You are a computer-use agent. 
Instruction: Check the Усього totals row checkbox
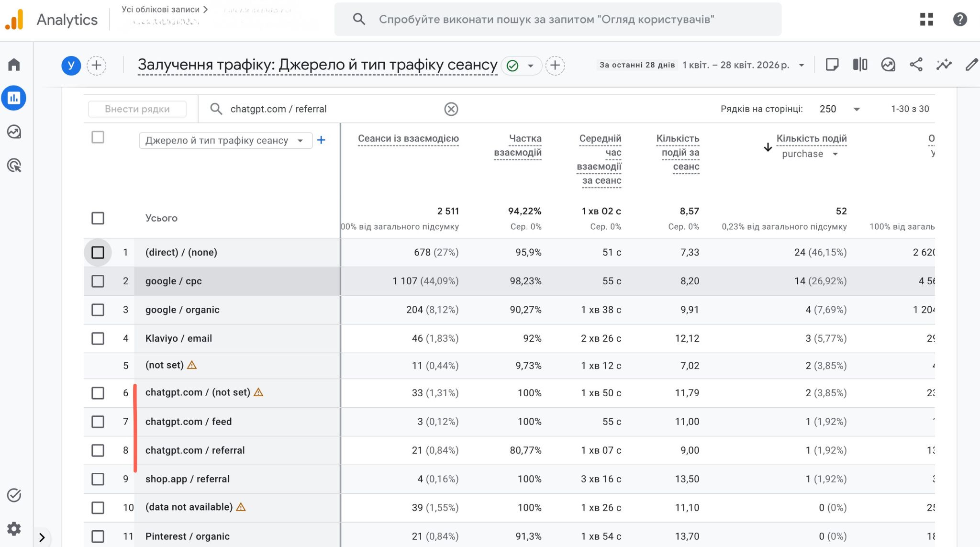pyautogui.click(x=98, y=218)
